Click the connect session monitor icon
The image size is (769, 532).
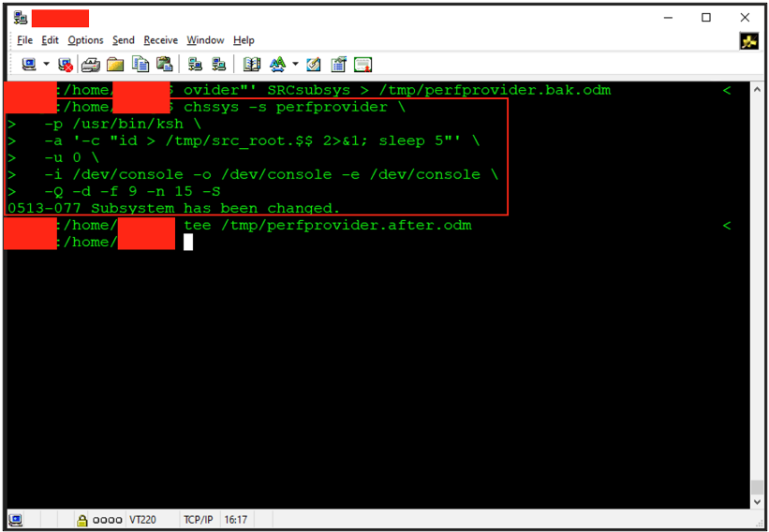29,65
